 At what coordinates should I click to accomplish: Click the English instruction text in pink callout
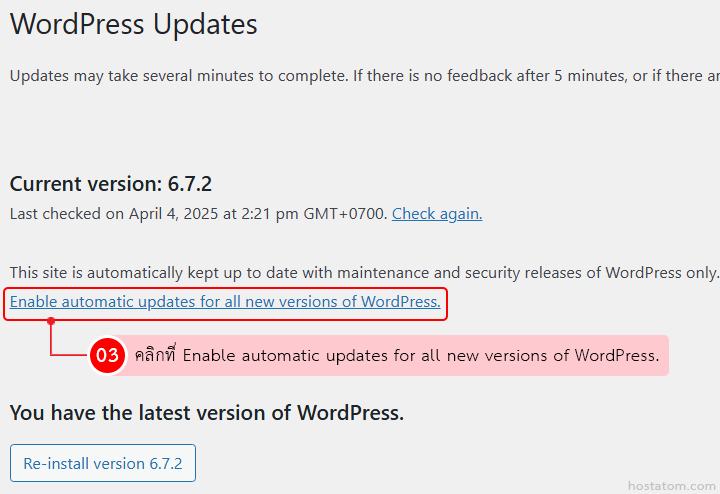(420, 355)
